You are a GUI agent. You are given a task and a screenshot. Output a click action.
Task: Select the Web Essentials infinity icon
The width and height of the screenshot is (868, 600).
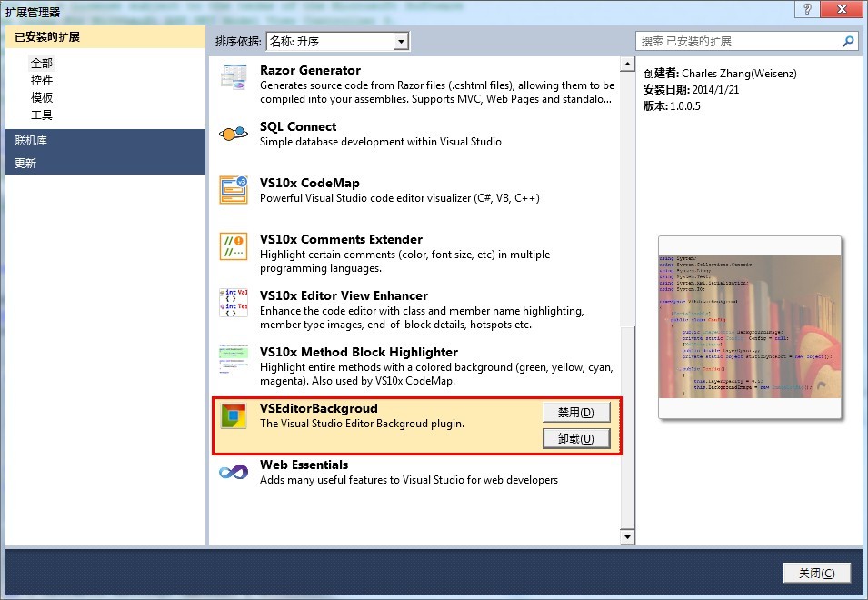(234, 472)
